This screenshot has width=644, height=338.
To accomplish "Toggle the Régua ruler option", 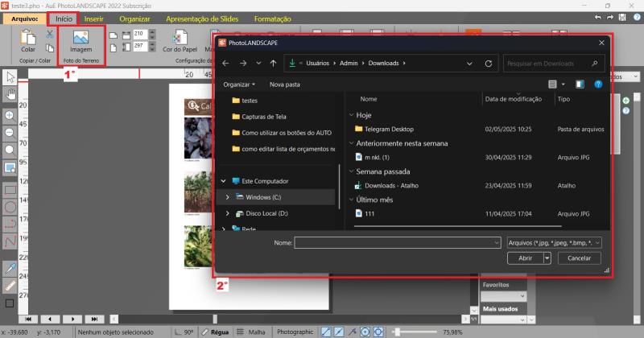I will pos(215,332).
